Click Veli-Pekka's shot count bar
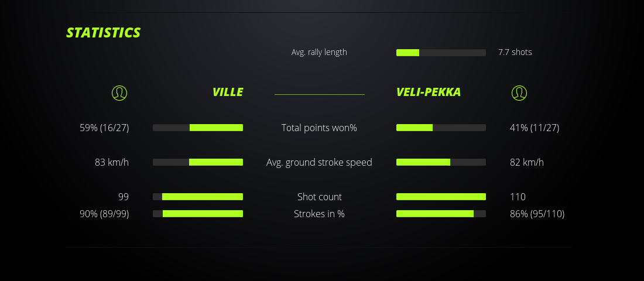 pyautogui.click(x=441, y=197)
